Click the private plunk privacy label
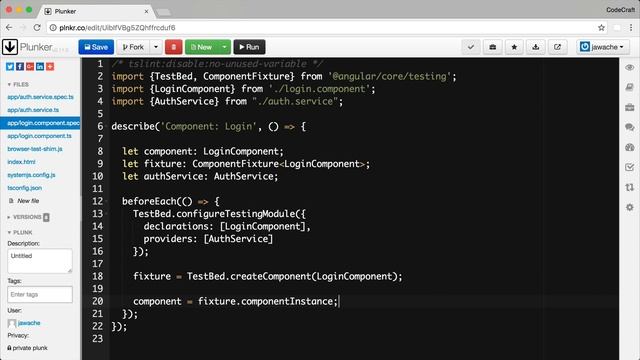 pyautogui.click(x=27, y=348)
